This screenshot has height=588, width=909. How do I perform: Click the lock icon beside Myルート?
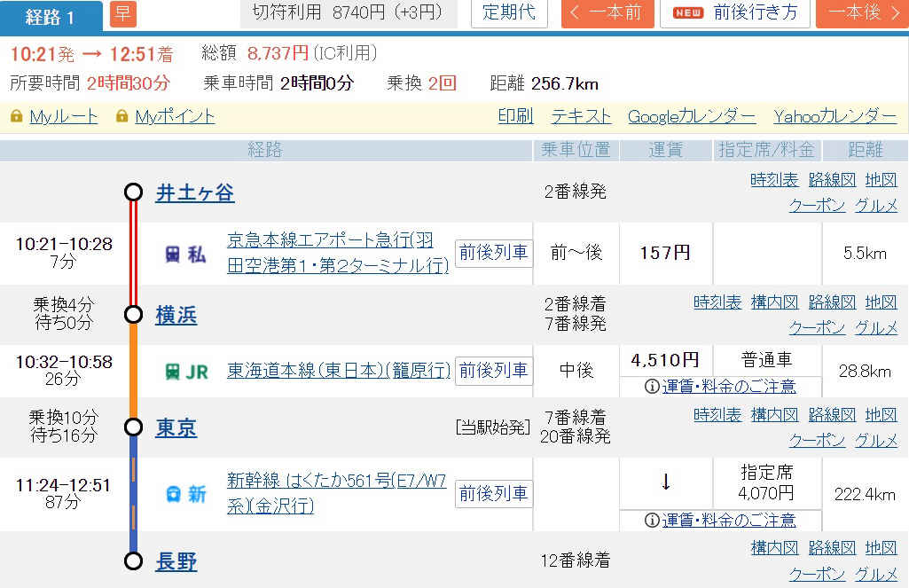tap(16, 116)
